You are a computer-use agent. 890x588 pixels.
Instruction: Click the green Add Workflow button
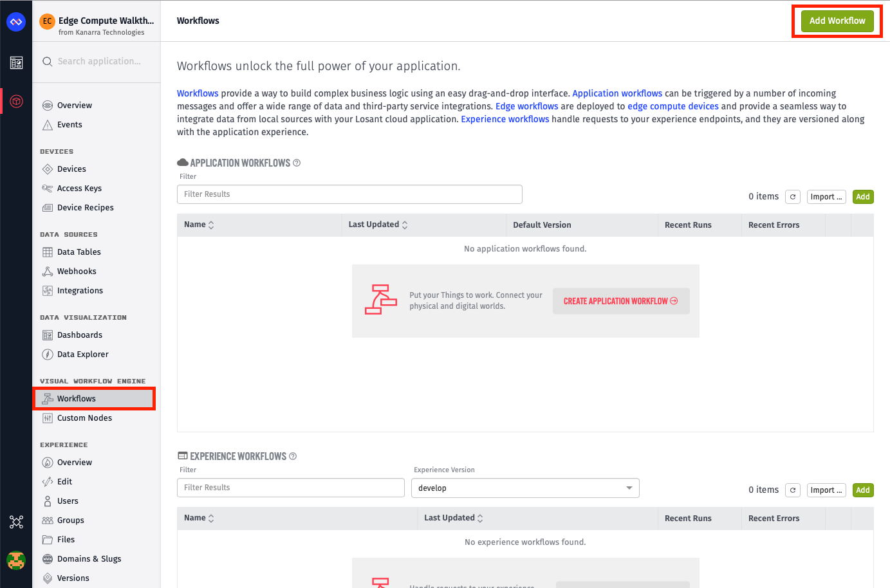pos(837,21)
